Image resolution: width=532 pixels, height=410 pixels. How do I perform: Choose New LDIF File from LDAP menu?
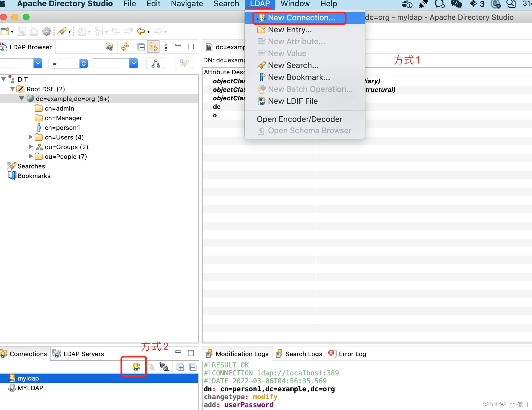[x=305, y=101]
